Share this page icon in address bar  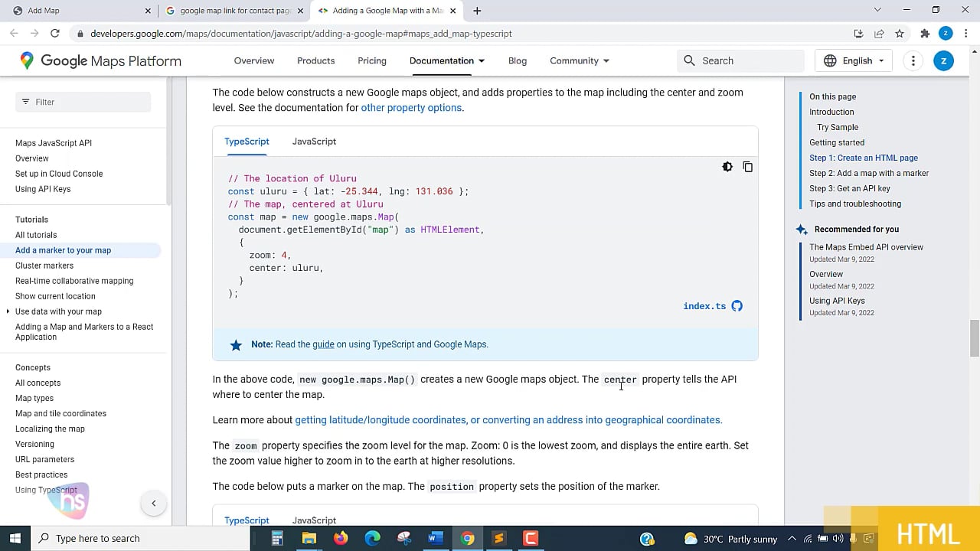[x=879, y=33]
